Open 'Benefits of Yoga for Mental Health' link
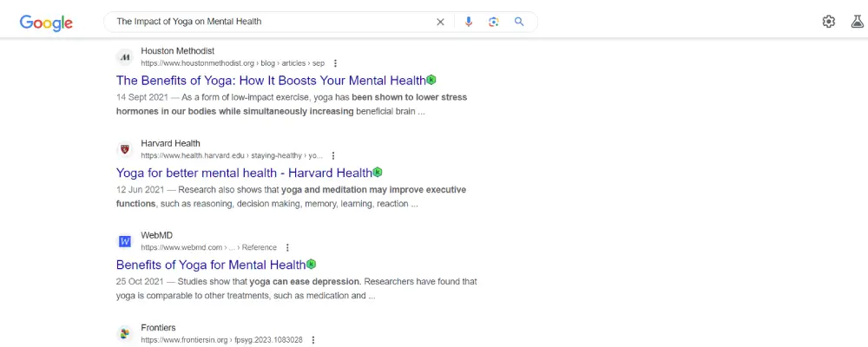The width and height of the screenshot is (868, 347). pyautogui.click(x=211, y=265)
